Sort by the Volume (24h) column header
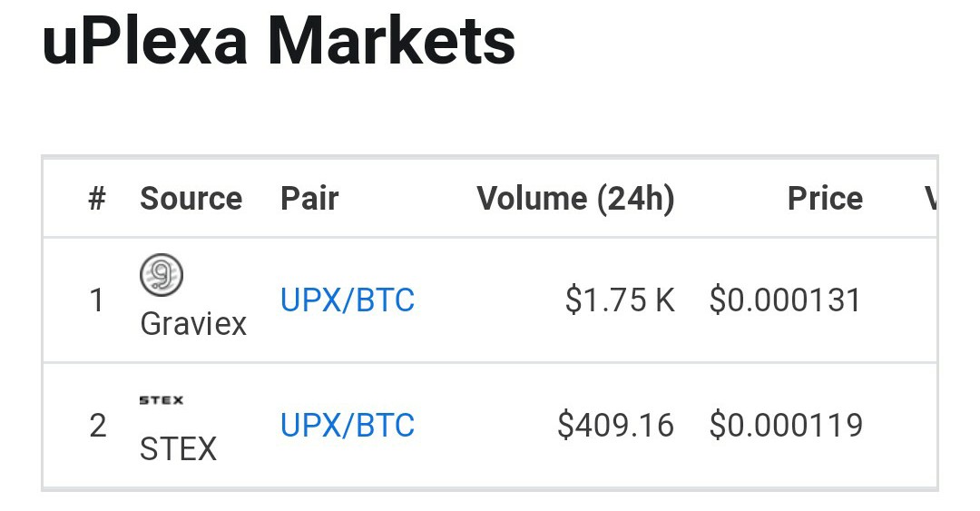Screen dimensions: 980x511 click(575, 199)
